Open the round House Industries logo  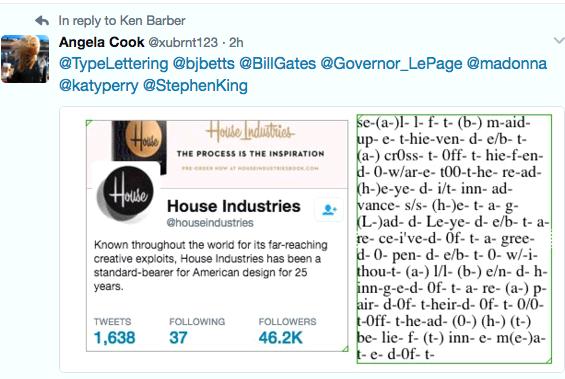128,193
